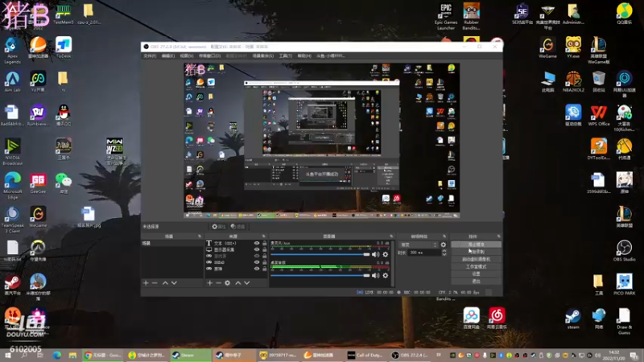The image size is (644, 362).
Task: Move source up with the Sources panel up arrow
Action: 237,283
